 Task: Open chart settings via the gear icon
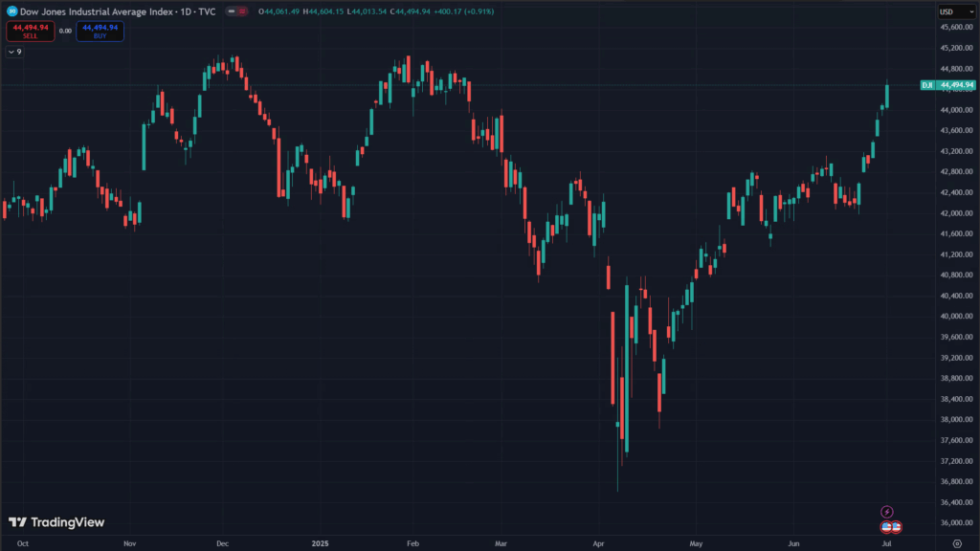(x=957, y=542)
